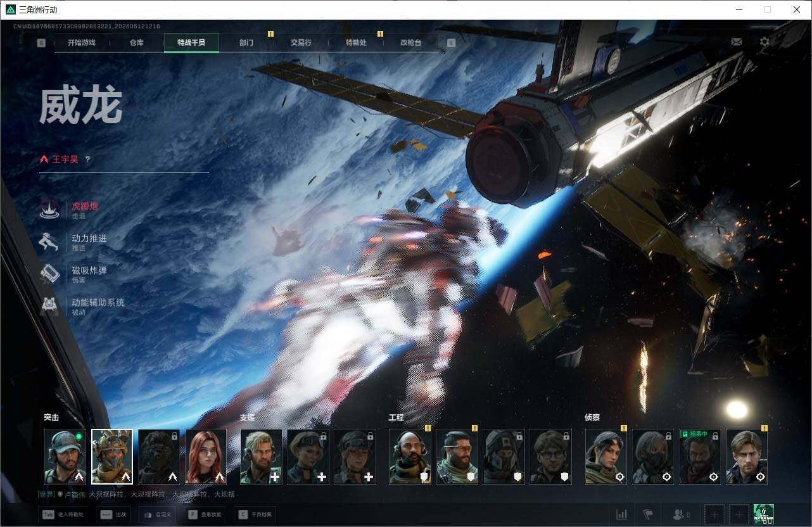The height and width of the screenshot is (527, 812).
Task: Open the 干员档案 button
Action: [255, 514]
